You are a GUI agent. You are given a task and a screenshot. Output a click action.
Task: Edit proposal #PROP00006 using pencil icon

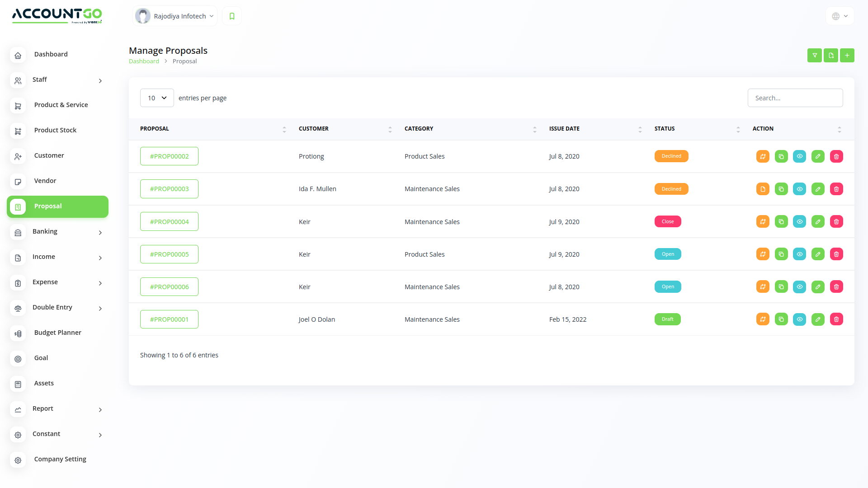818,286
